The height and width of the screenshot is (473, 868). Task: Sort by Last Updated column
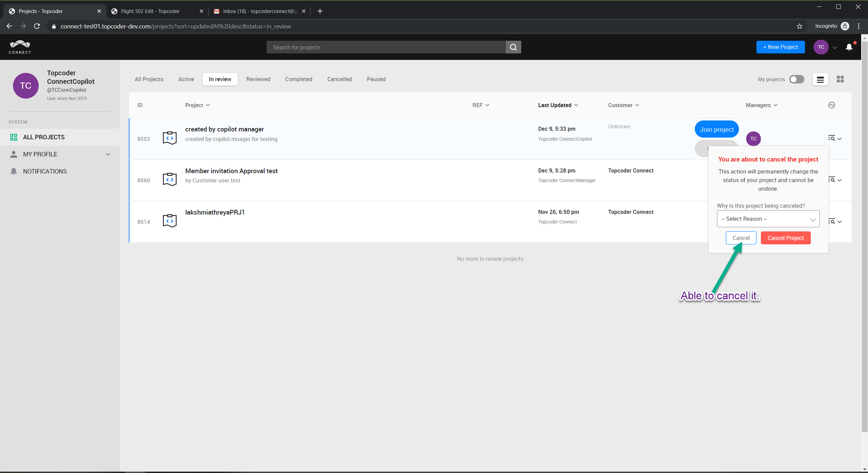point(558,105)
